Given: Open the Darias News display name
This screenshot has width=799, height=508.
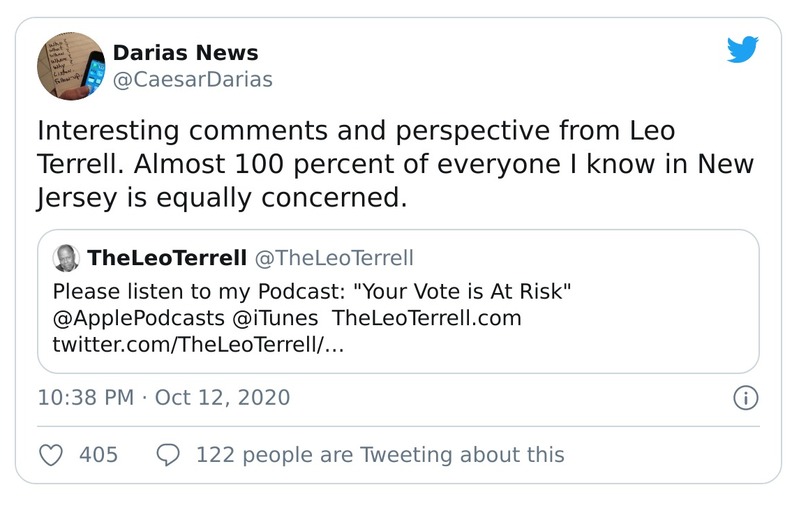Looking at the screenshot, I should click(x=185, y=53).
